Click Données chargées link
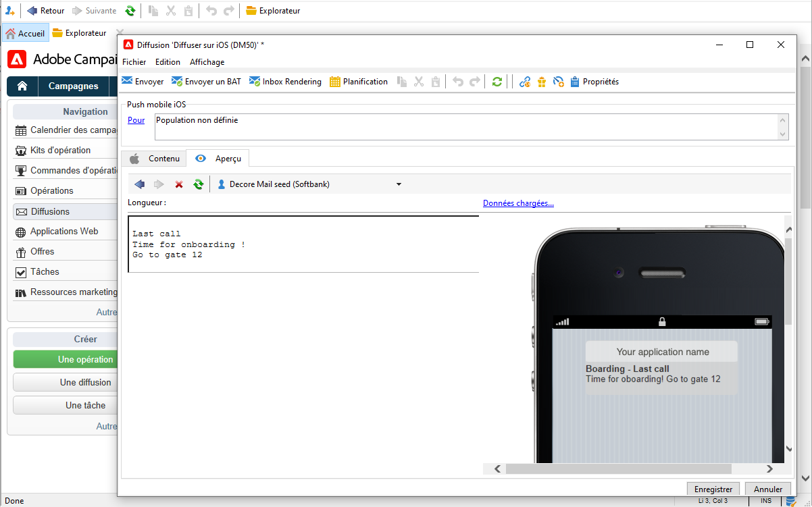The width and height of the screenshot is (812, 507). [518, 203]
